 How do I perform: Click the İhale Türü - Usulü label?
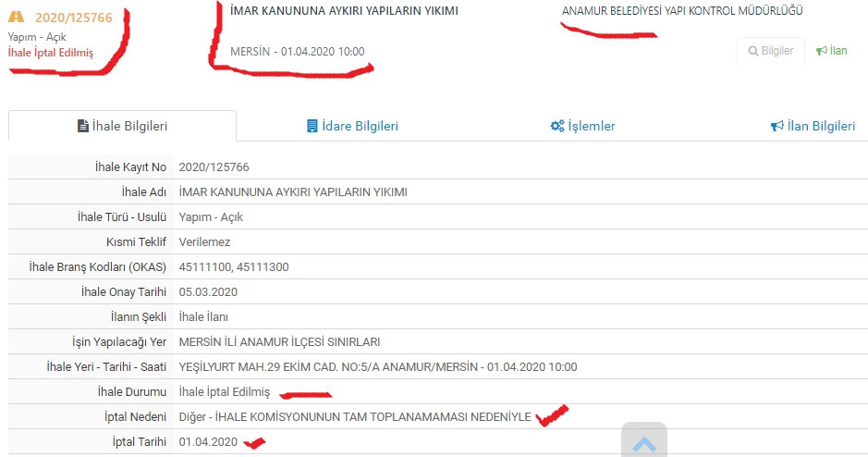122,217
